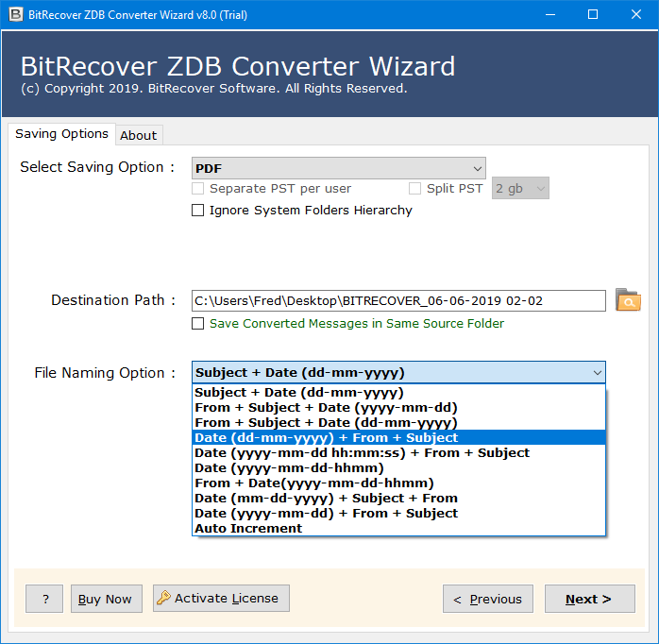This screenshot has height=644, width=659.
Task: Click the Buy Now button
Action: 107,599
